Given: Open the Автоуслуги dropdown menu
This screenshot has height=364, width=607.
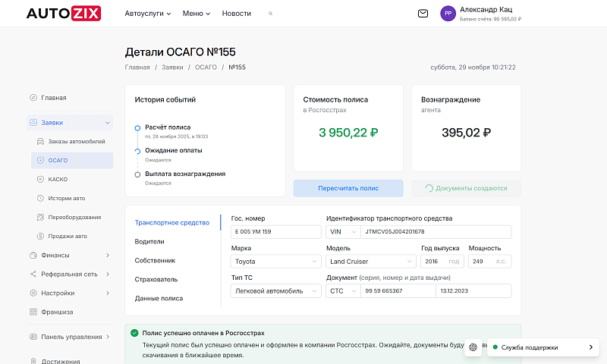Looking at the screenshot, I should [148, 14].
